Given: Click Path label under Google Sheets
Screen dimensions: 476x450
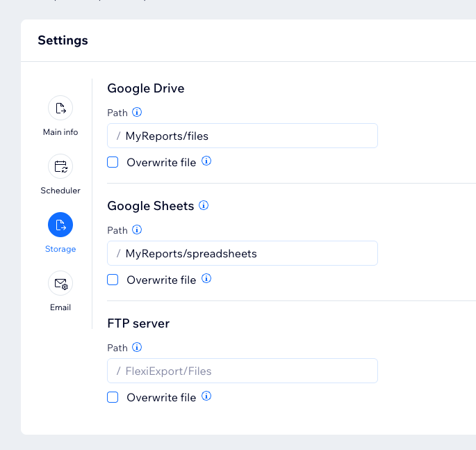Looking at the screenshot, I should [x=117, y=230].
